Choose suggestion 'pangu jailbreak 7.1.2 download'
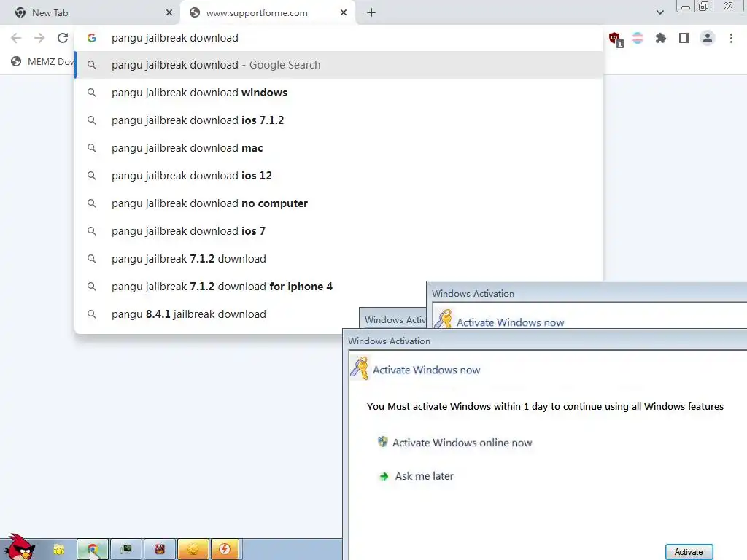This screenshot has height=560, width=747. [x=338, y=259]
